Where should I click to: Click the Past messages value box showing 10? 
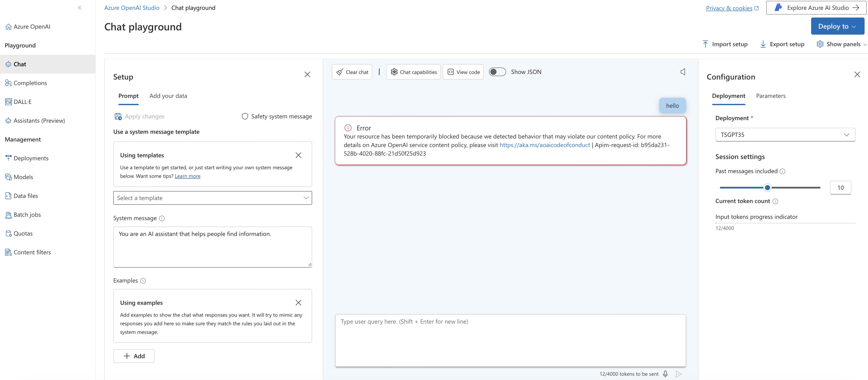[x=840, y=188]
